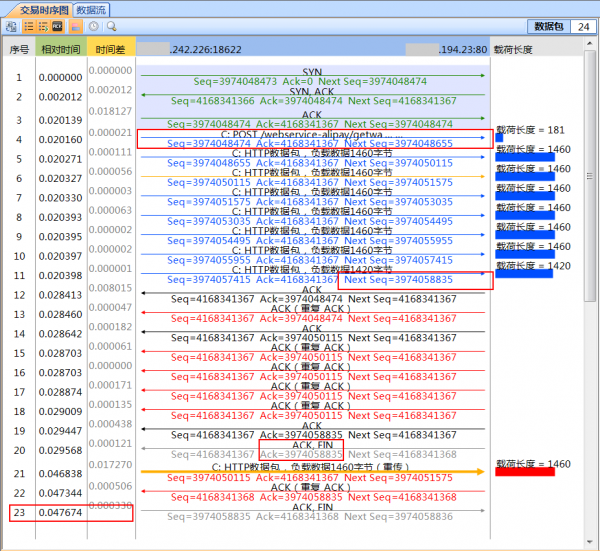Click relative time 0.002012 in row 2
600x551 pixels.
(60, 97)
